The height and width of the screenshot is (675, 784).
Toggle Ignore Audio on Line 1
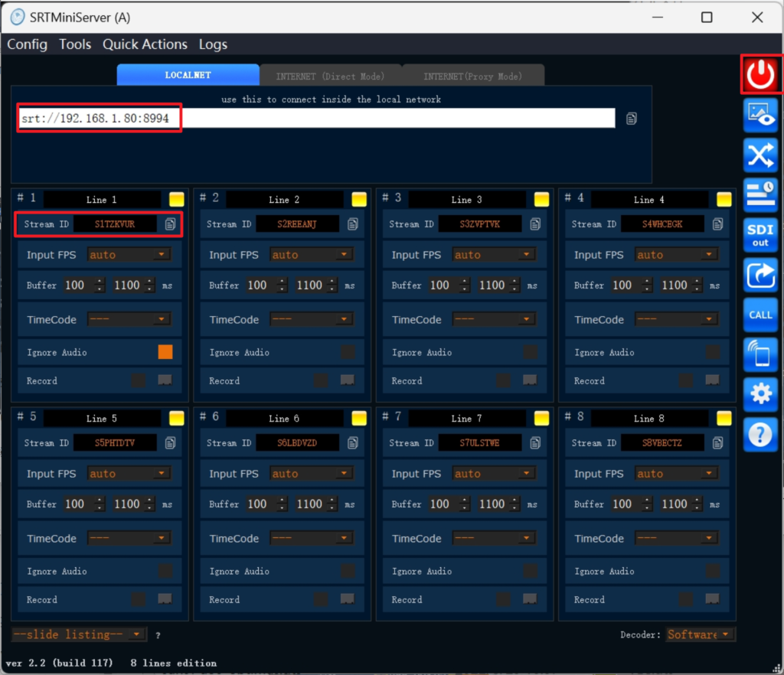[x=165, y=352]
